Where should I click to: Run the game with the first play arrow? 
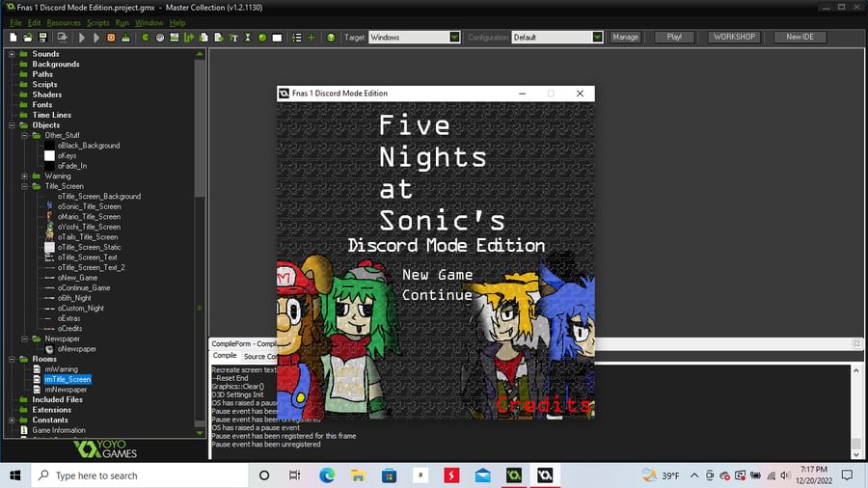point(82,38)
